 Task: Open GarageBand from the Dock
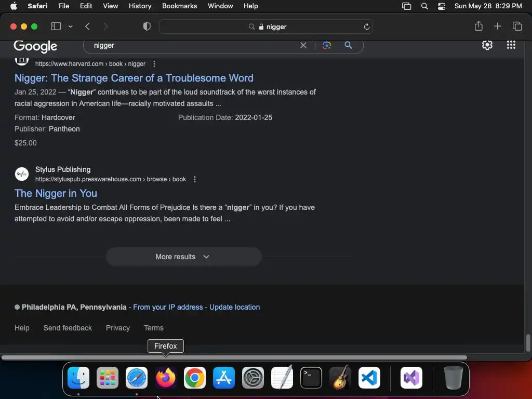point(340,378)
